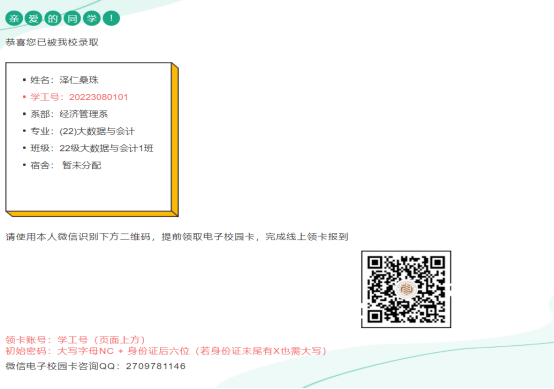Click the 领卡账号 account hint line
Viewport: 554px width, 389px height.
coord(76,340)
